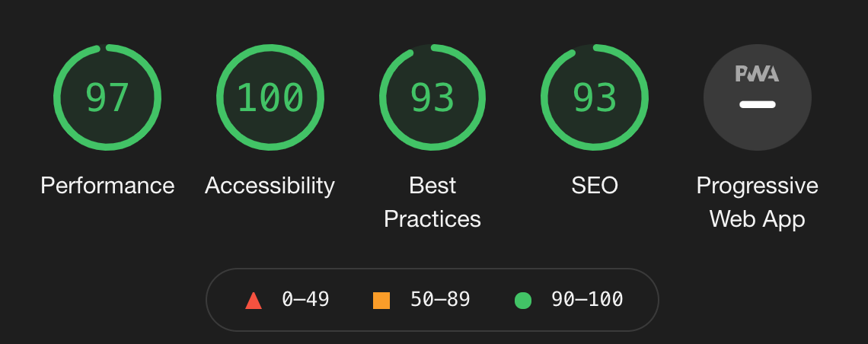Select the SEO category label

click(595, 185)
